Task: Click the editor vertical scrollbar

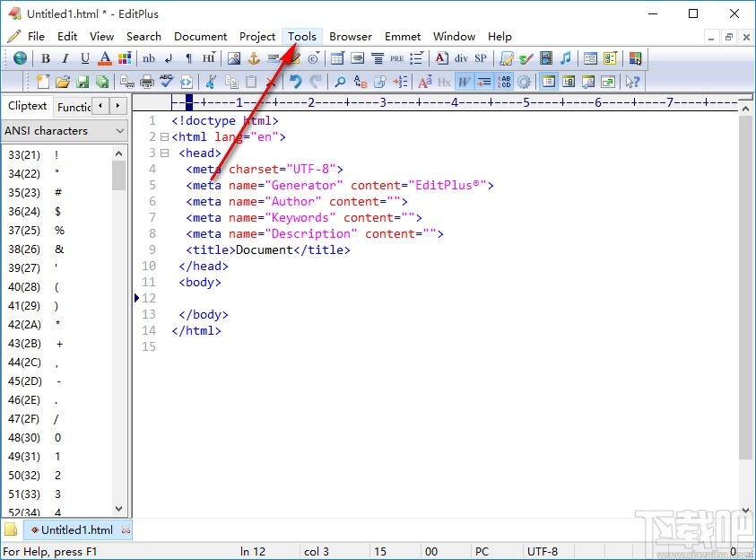Action: (x=745, y=309)
